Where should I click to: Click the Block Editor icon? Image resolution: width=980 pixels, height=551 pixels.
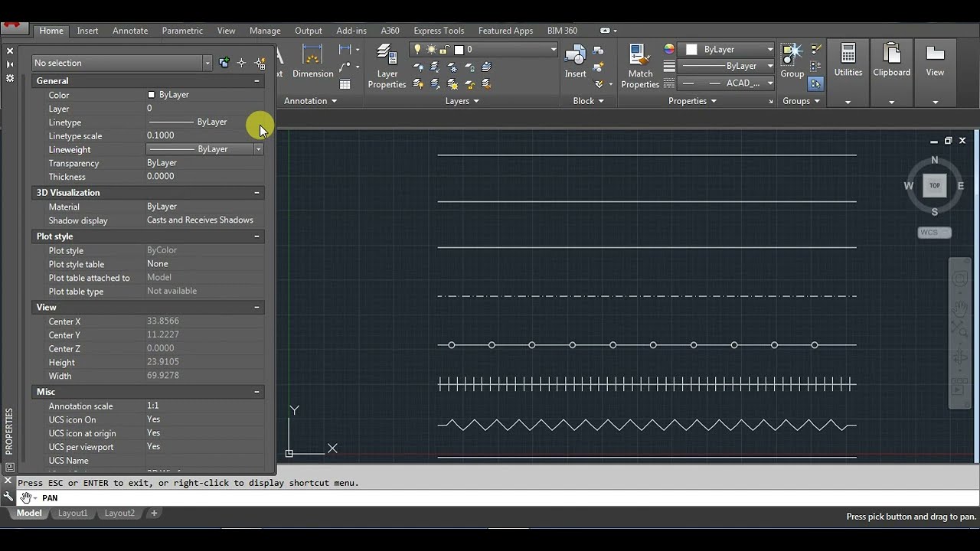pos(598,67)
